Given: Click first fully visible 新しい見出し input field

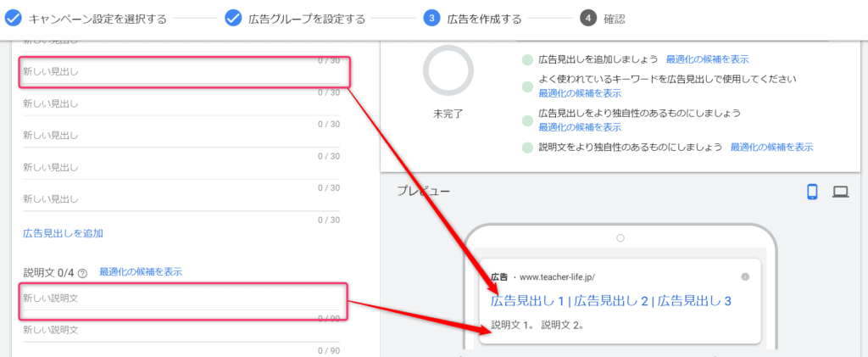Looking at the screenshot, I should pyautogui.click(x=181, y=72).
